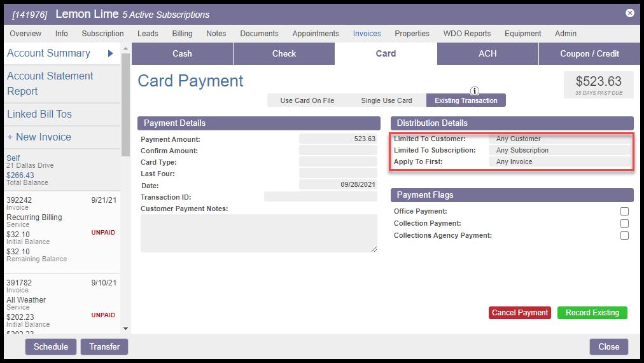Expand the Apply To First dropdown
This screenshot has height=363, width=644.
point(559,162)
